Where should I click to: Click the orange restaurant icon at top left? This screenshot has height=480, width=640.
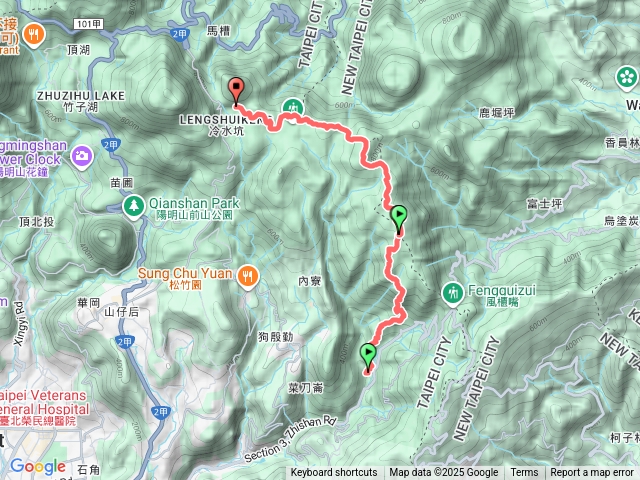[x=34, y=36]
